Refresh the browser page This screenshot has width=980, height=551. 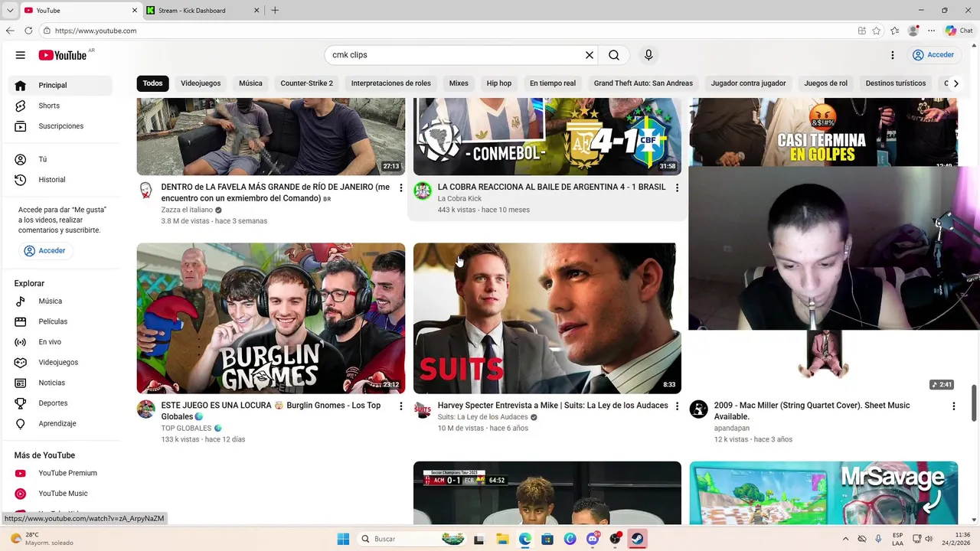(x=28, y=31)
